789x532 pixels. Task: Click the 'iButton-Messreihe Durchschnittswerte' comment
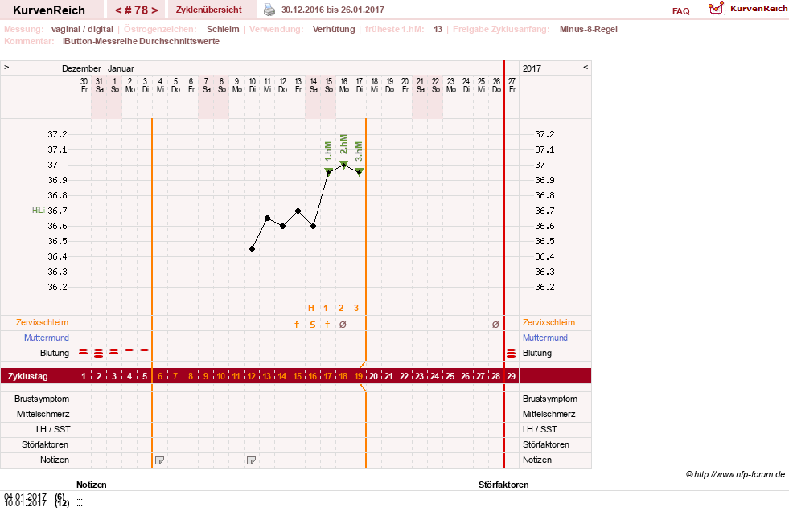(141, 41)
